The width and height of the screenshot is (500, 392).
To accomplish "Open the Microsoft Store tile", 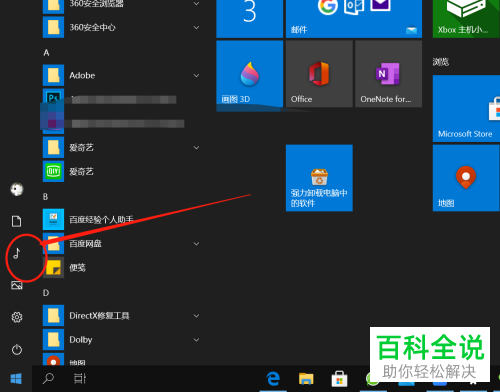I will click(466, 109).
